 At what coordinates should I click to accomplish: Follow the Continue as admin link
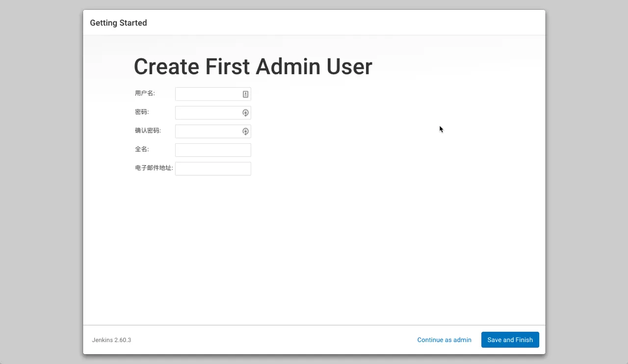click(444, 340)
